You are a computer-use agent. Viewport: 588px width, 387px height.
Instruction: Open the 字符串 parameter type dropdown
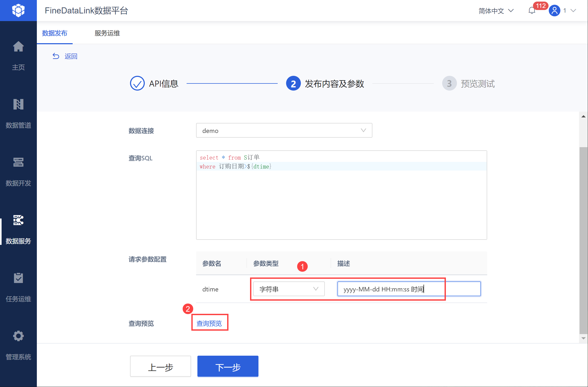289,289
